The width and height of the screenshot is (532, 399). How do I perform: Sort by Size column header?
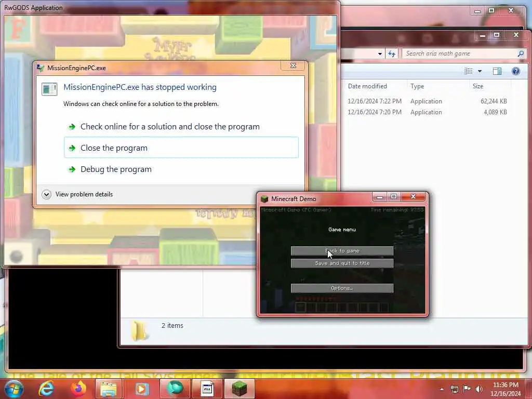(x=478, y=86)
